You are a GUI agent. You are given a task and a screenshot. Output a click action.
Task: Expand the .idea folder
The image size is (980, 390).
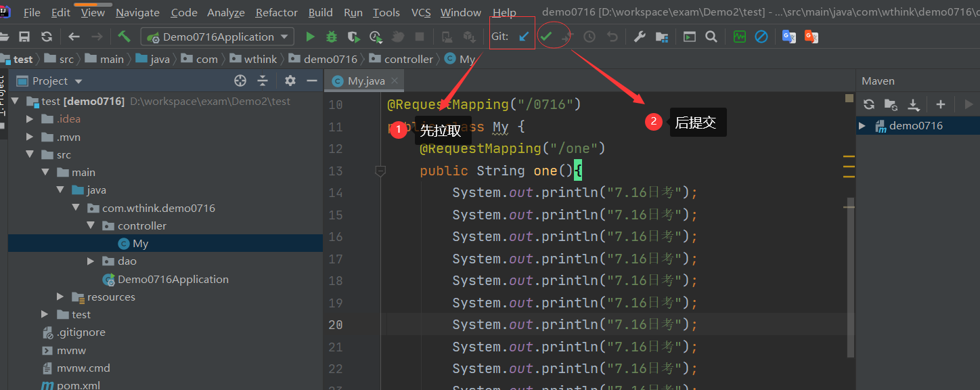pyautogui.click(x=29, y=118)
